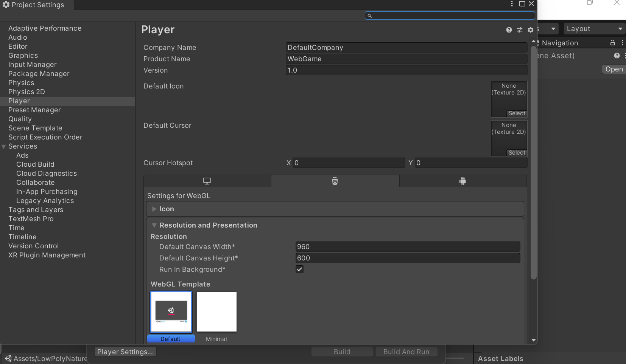
Task: Switch to the Android platform tab
Action: 463,181
